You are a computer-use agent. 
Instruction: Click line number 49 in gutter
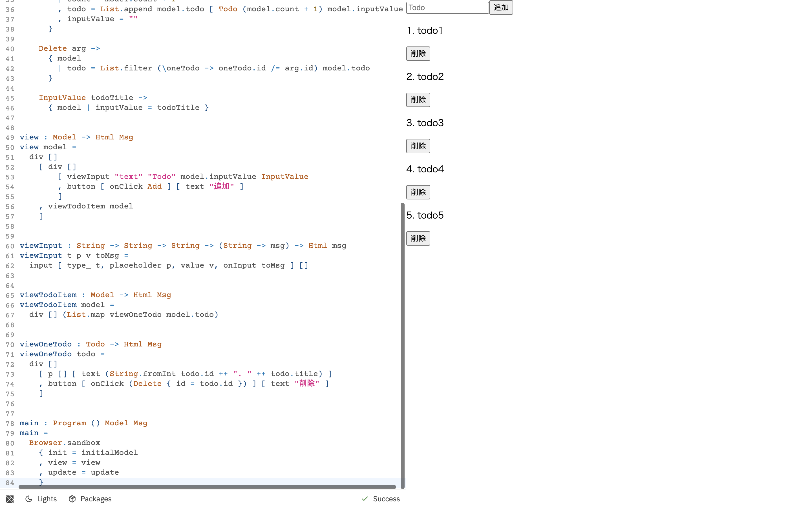click(10, 137)
